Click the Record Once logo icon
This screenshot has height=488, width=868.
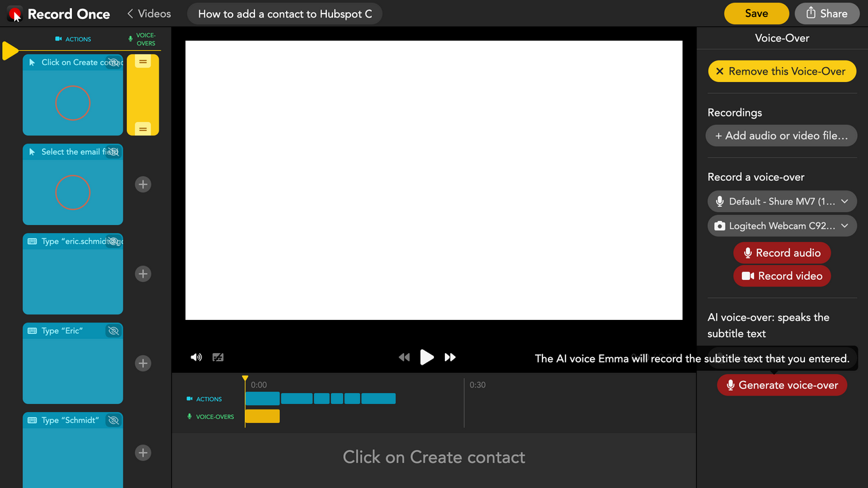(15, 14)
